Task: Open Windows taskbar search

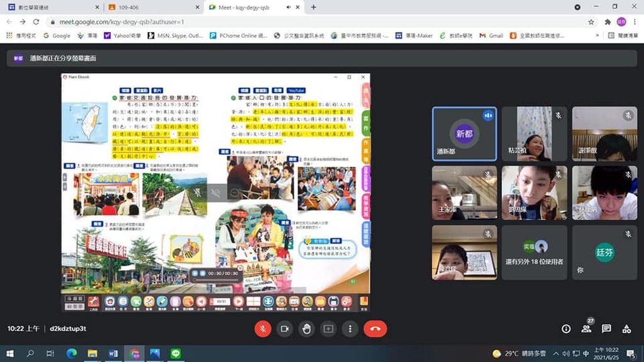Action: pos(30,353)
